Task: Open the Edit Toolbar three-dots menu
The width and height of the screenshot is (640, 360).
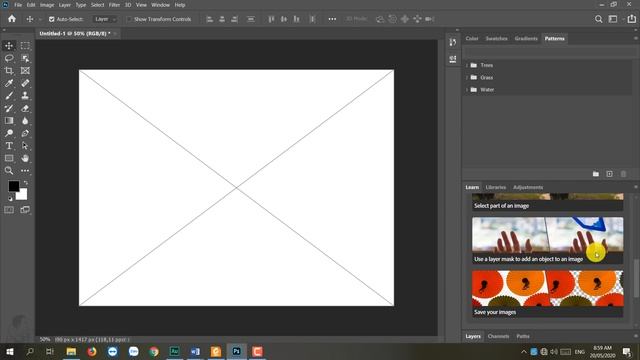Action: click(x=25, y=171)
